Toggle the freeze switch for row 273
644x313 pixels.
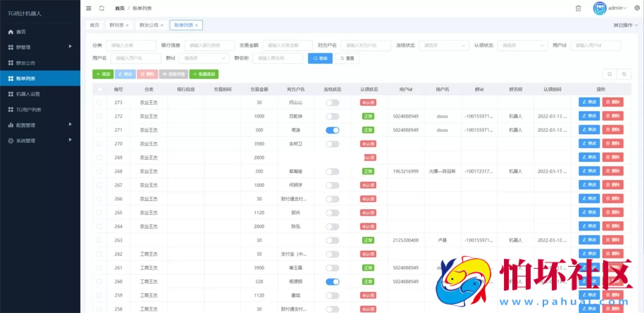coord(332,103)
